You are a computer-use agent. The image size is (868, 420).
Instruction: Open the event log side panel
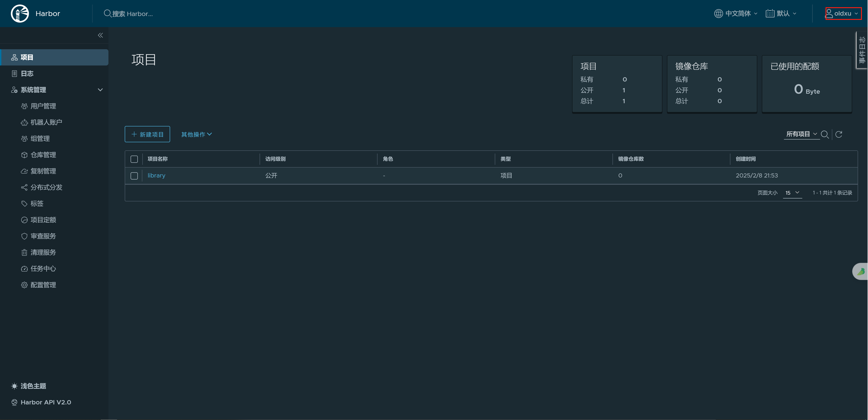tap(862, 50)
